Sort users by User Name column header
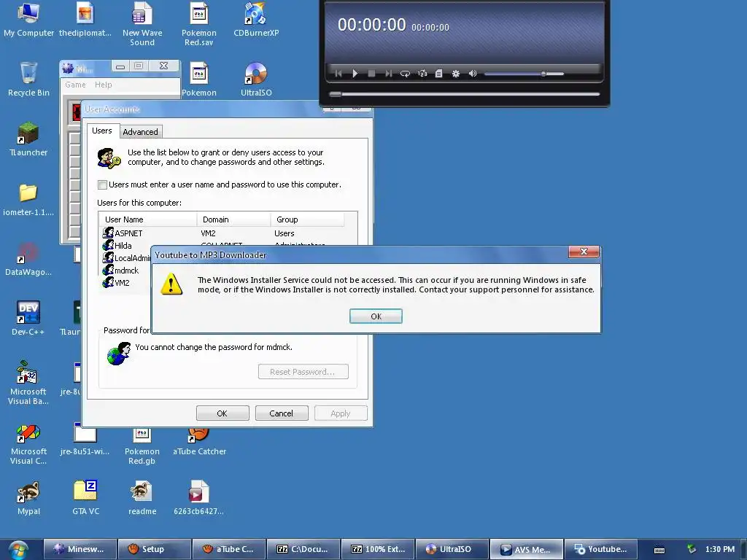The height and width of the screenshot is (560, 747). pyautogui.click(x=148, y=219)
